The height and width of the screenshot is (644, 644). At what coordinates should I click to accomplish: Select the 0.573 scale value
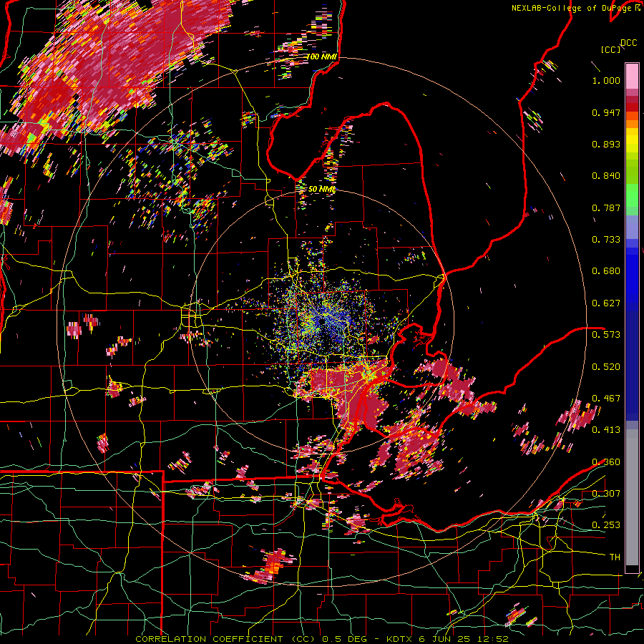606,335
